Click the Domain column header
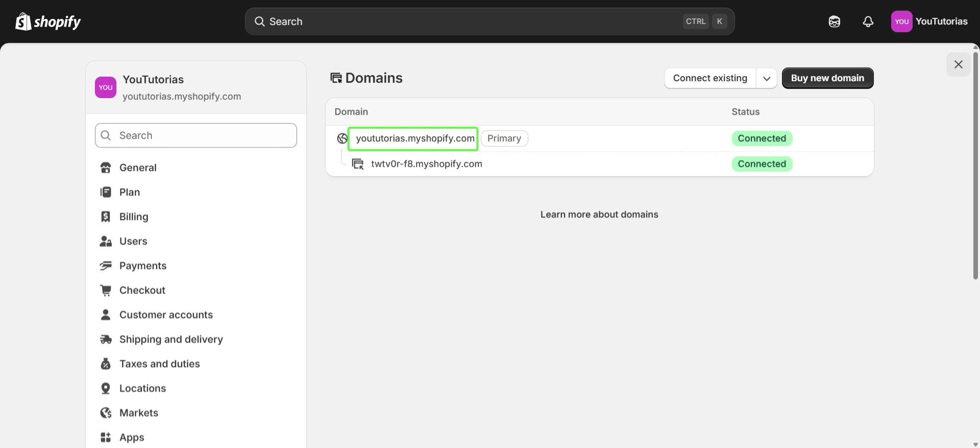980x448 pixels. point(351,112)
